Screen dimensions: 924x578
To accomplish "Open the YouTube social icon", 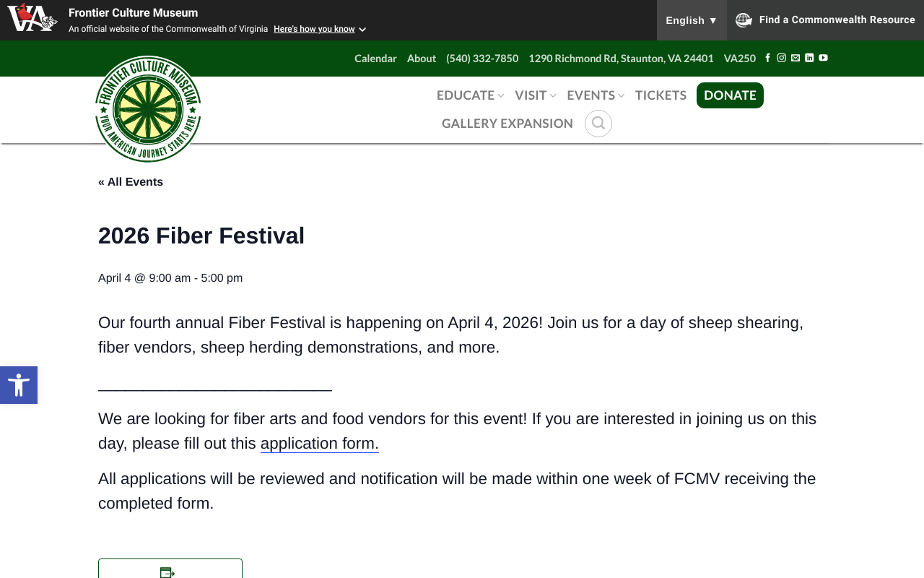I will pyautogui.click(x=823, y=58).
